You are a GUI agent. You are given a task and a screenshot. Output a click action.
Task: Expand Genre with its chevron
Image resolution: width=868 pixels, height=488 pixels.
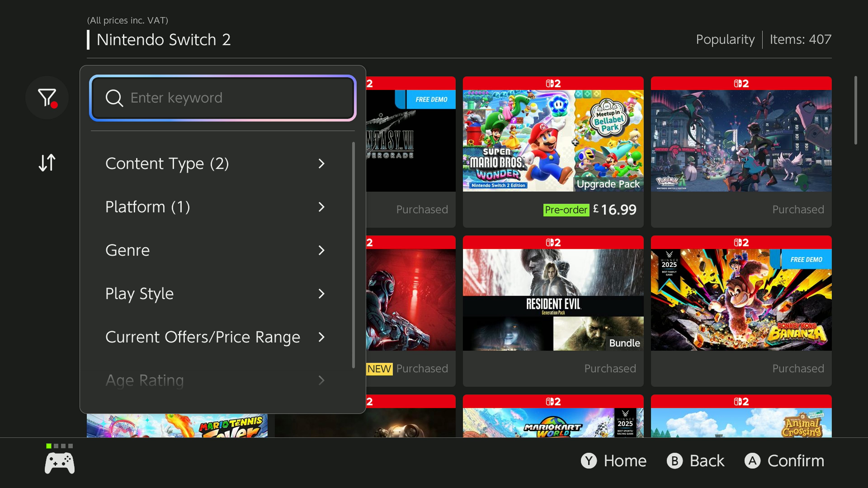pos(321,250)
